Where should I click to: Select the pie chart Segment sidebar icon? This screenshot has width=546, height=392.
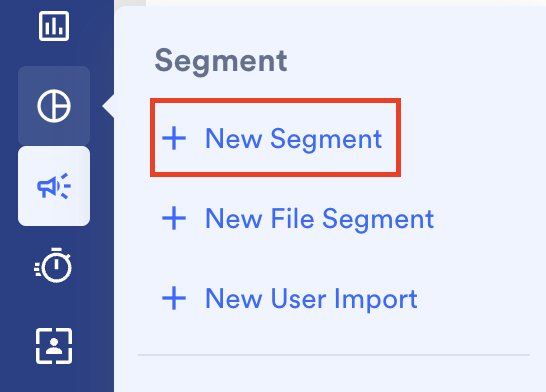(x=54, y=106)
